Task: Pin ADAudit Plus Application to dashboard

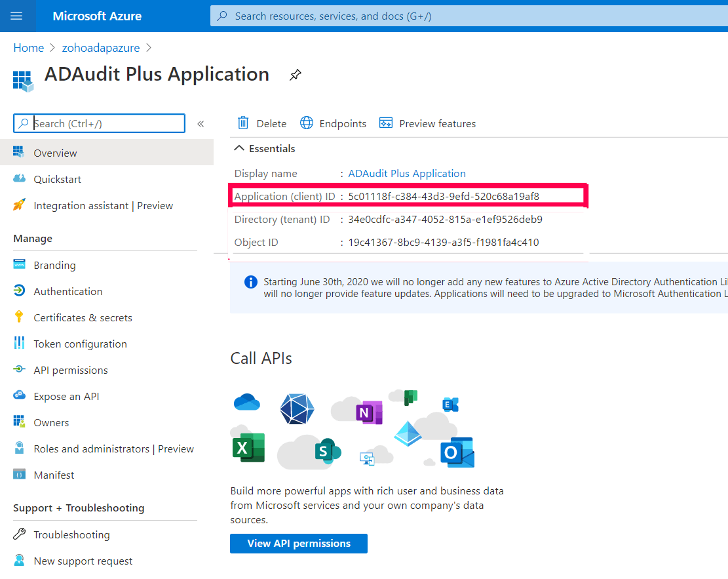Action: 295,75
